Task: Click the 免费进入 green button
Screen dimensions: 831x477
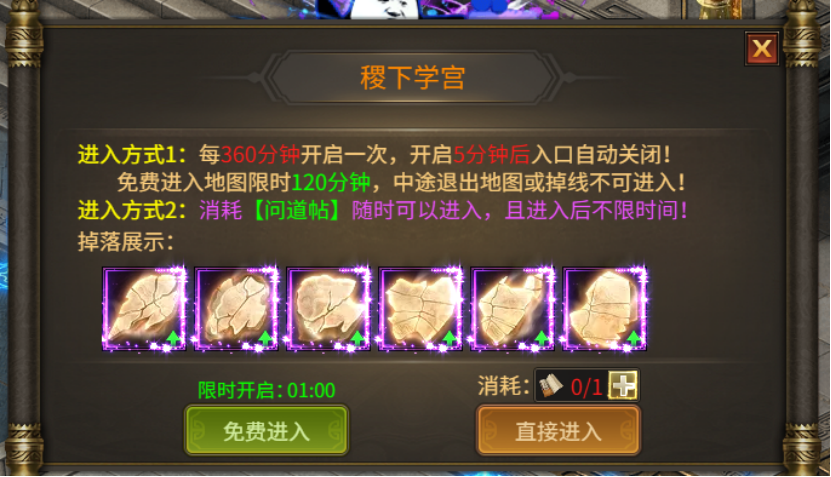Action: click(x=266, y=430)
